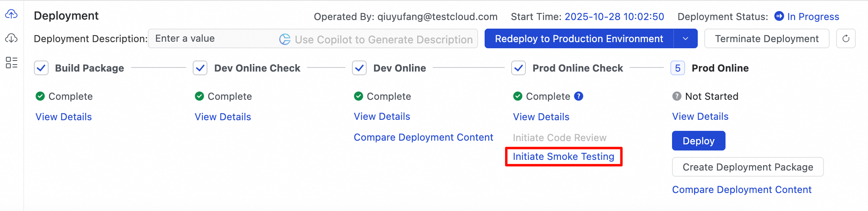Click the Dev Online step check icon
The image size is (868, 211).
coord(359,68)
